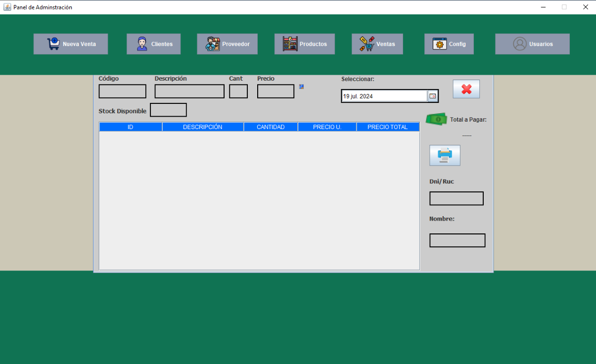Select the Cant quantity field
The height and width of the screenshot is (364, 596).
pos(238,91)
